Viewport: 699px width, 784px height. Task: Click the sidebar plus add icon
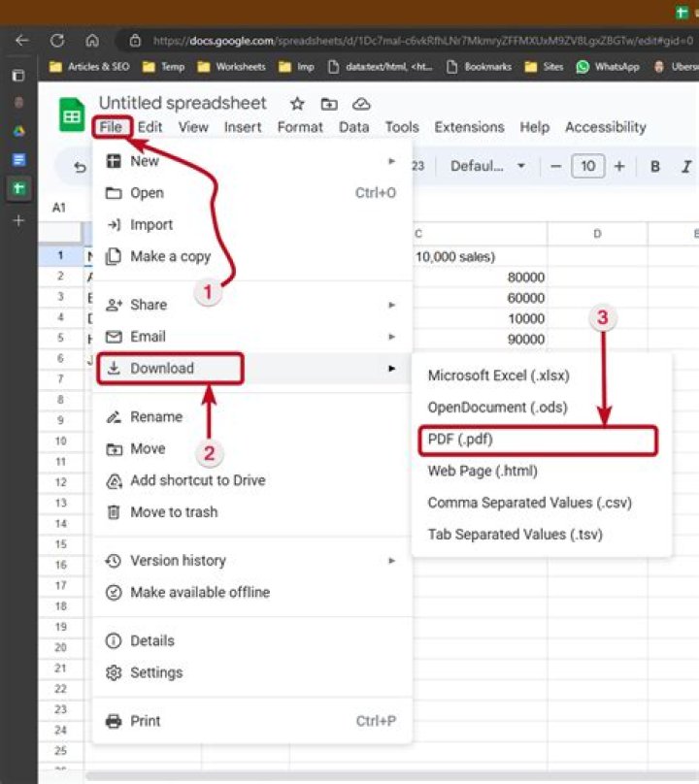pos(19,220)
